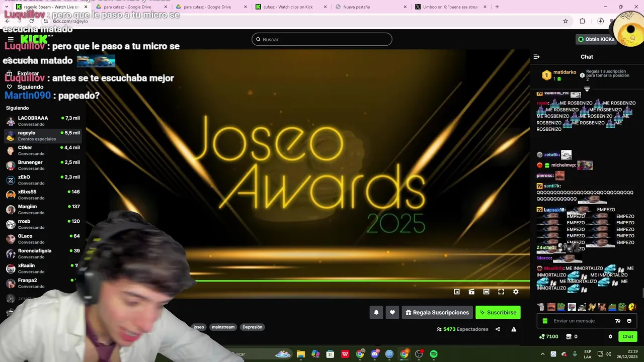Open the joseo tag

199,327
